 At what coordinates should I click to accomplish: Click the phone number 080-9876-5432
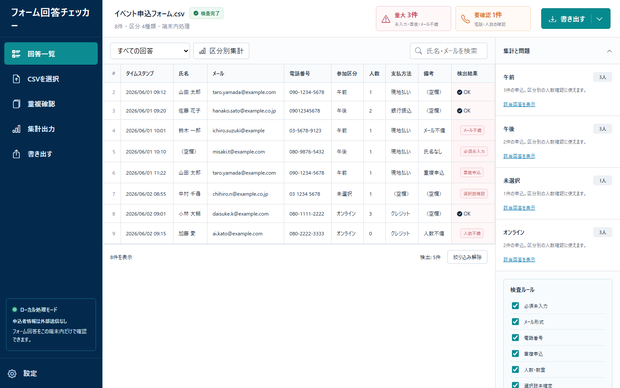306,151
